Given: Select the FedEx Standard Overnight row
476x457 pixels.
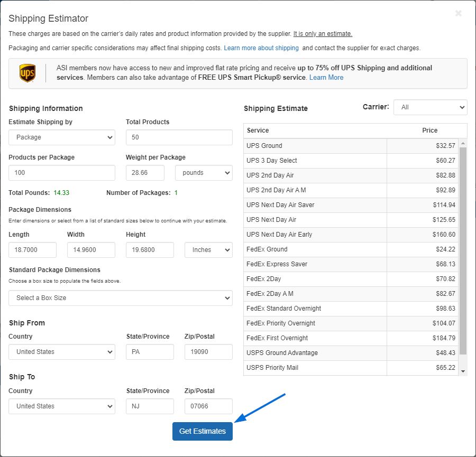Looking at the screenshot, I should 351,309.
